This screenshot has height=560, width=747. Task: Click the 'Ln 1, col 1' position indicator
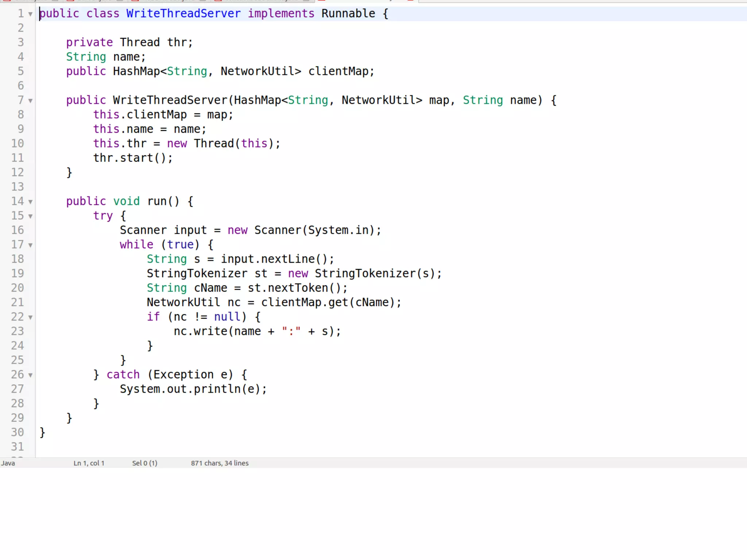pos(89,463)
